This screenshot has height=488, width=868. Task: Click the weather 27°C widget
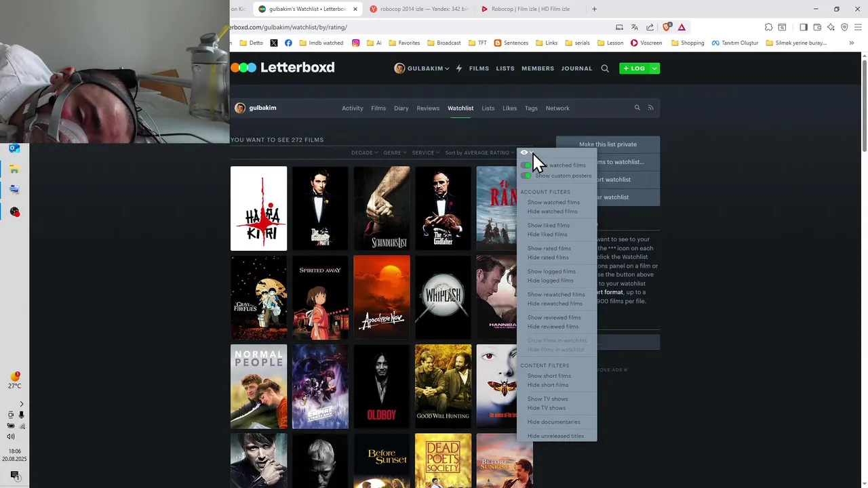point(14,380)
